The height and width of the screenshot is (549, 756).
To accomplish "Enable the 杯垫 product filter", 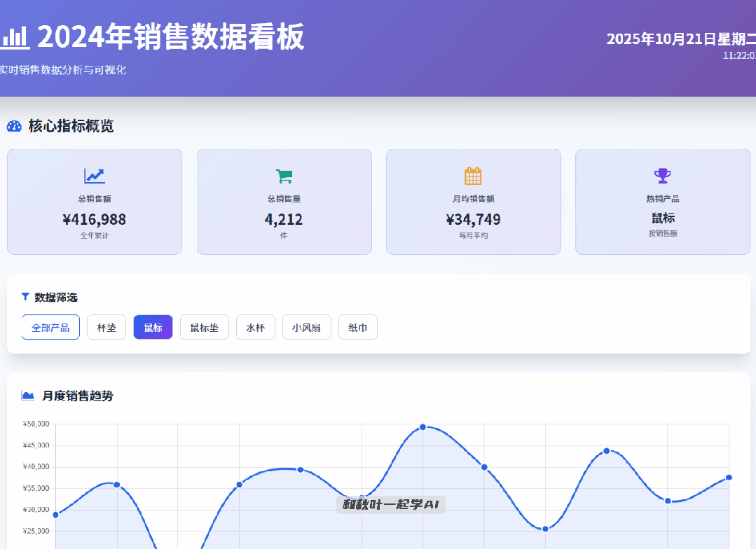I will (x=106, y=327).
